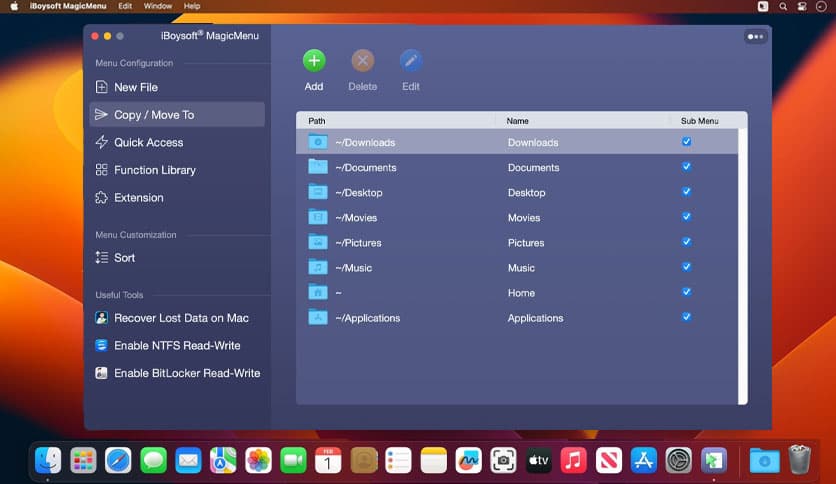Open Finder from the Dock
The height and width of the screenshot is (484, 836).
click(x=48, y=460)
